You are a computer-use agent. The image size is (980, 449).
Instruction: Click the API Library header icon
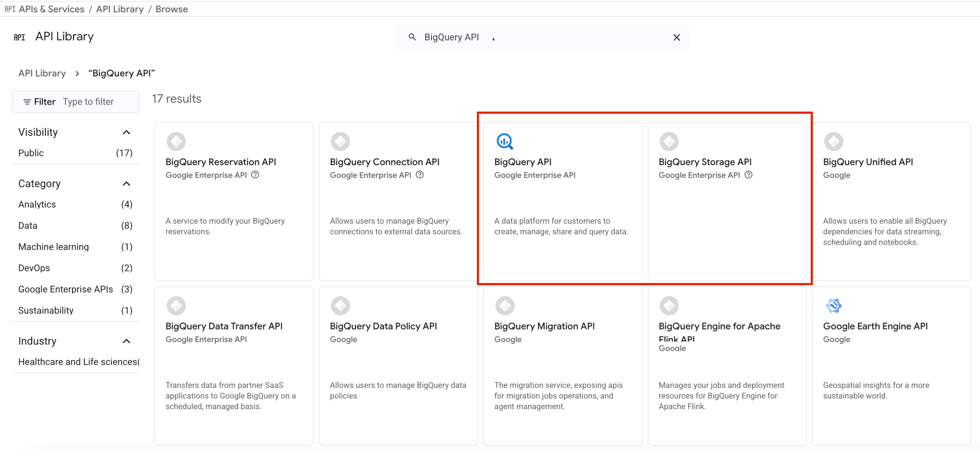[x=20, y=37]
